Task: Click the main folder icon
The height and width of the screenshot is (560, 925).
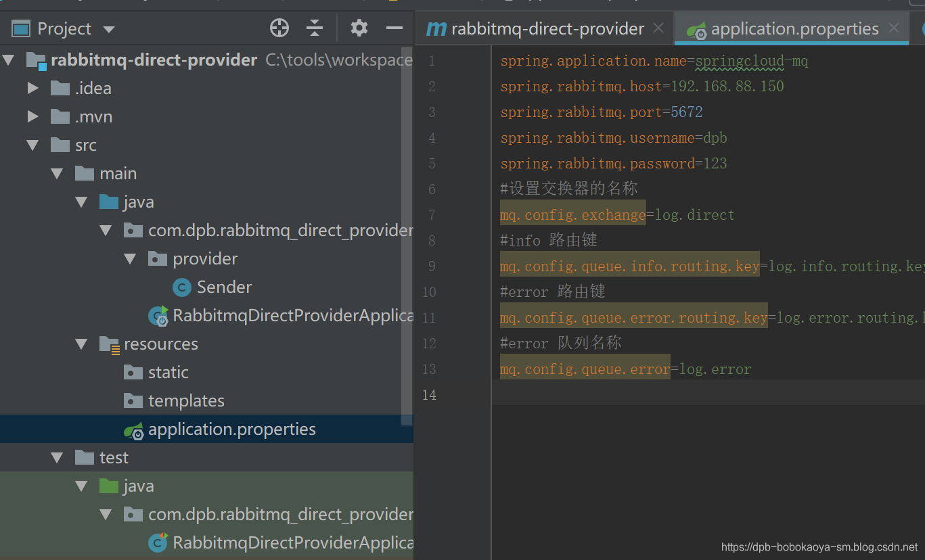Action: (x=85, y=174)
